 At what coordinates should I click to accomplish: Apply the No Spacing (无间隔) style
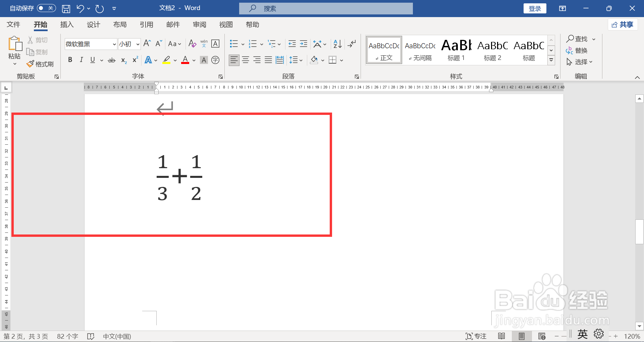pyautogui.click(x=420, y=50)
